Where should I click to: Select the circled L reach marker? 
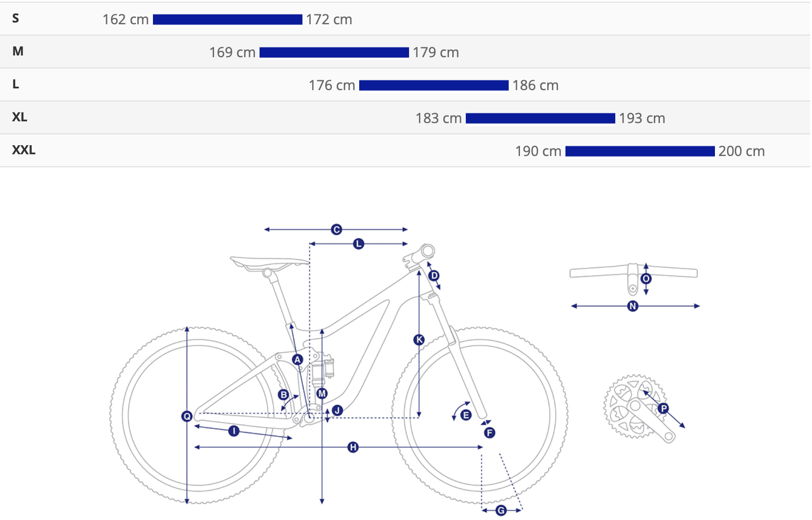point(358,244)
